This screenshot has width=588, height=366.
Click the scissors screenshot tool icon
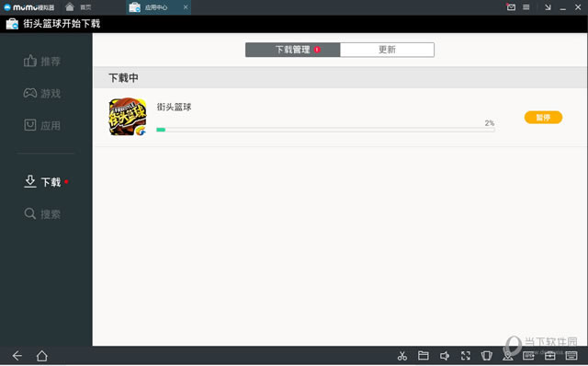pos(402,356)
